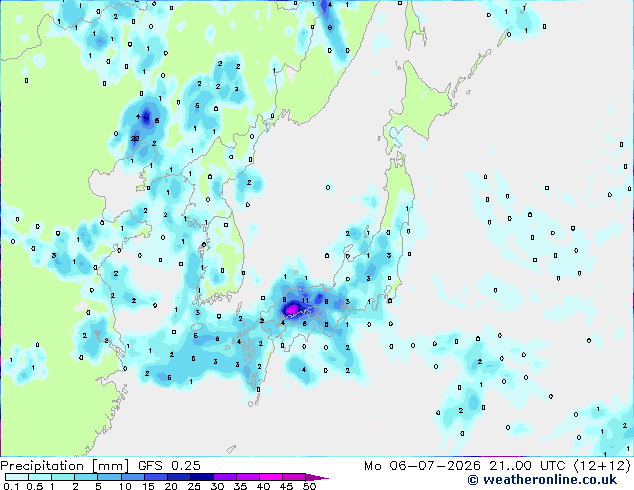Open the weatheronline.co.uk copyright link

(x=542, y=480)
